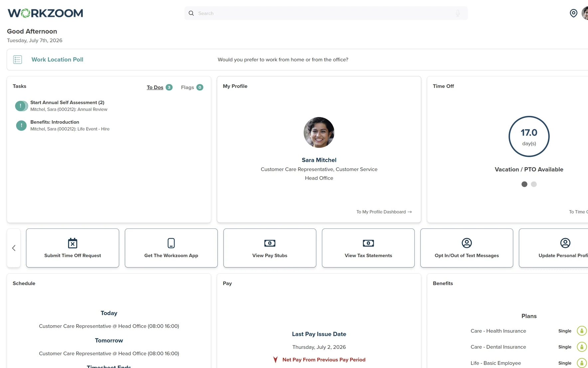Click the Update Personal Profile person icon

(x=565, y=243)
